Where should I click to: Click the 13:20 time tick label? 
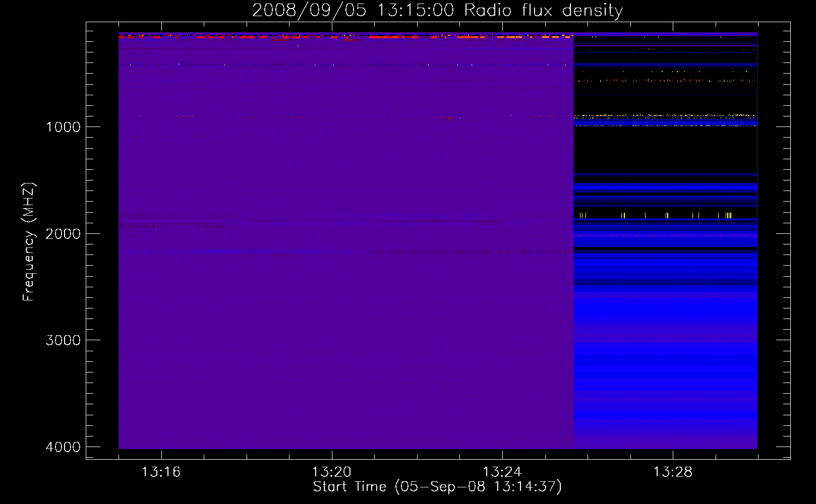332,472
